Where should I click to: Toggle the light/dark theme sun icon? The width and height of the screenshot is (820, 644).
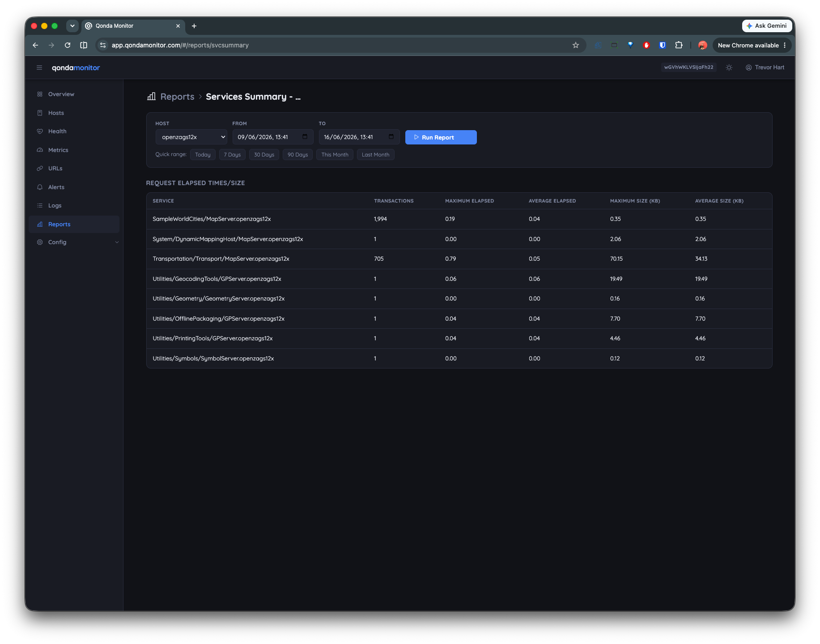click(x=729, y=68)
